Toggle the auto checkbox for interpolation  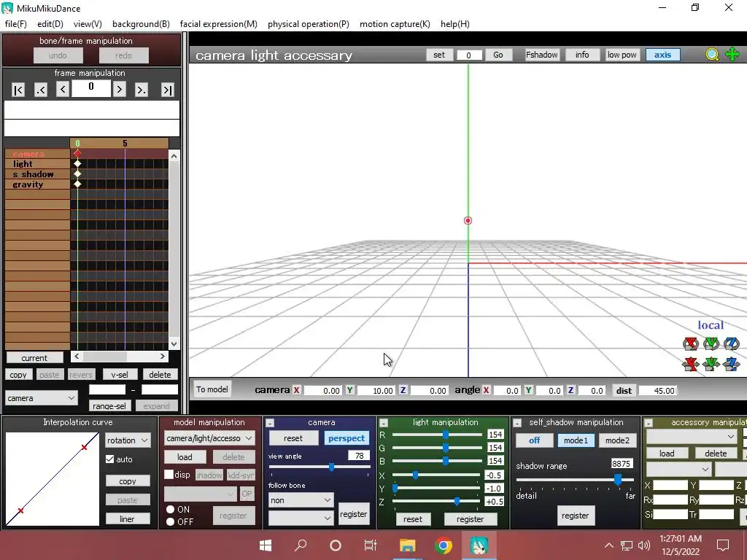tap(109, 459)
